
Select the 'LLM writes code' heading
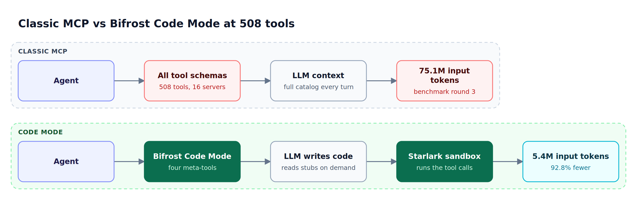[318, 156]
